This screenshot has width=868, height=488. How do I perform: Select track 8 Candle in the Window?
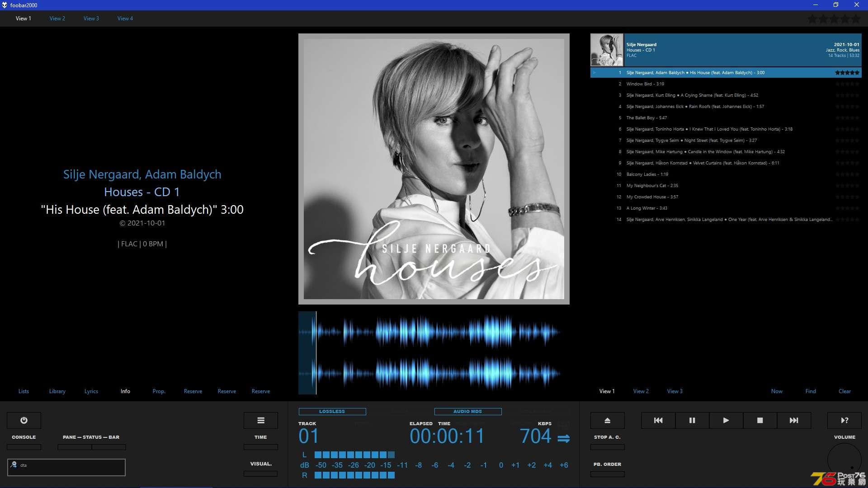point(726,152)
